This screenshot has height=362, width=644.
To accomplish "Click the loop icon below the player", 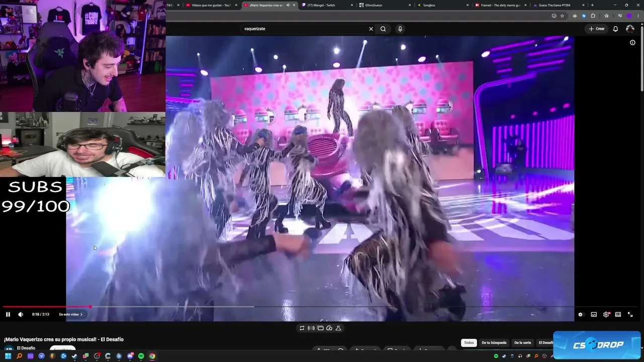I will pyautogui.click(x=302, y=328).
